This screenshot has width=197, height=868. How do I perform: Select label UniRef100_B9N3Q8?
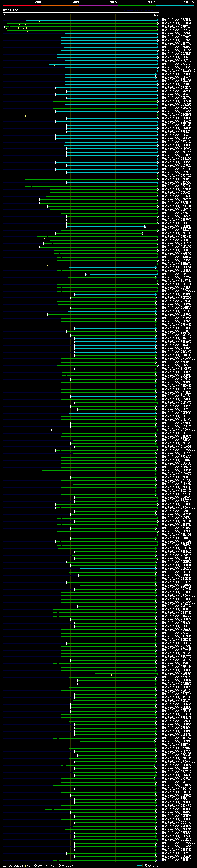(x=176, y=81)
